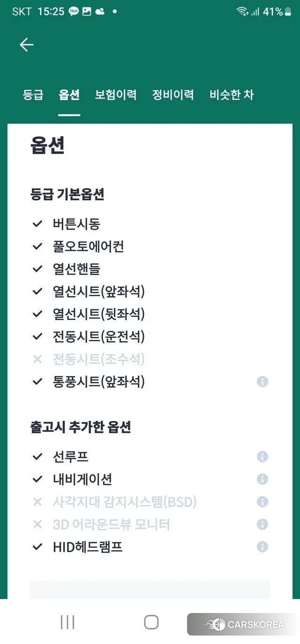Open info icon beside 선루프
300x644 pixels.
[262, 457]
